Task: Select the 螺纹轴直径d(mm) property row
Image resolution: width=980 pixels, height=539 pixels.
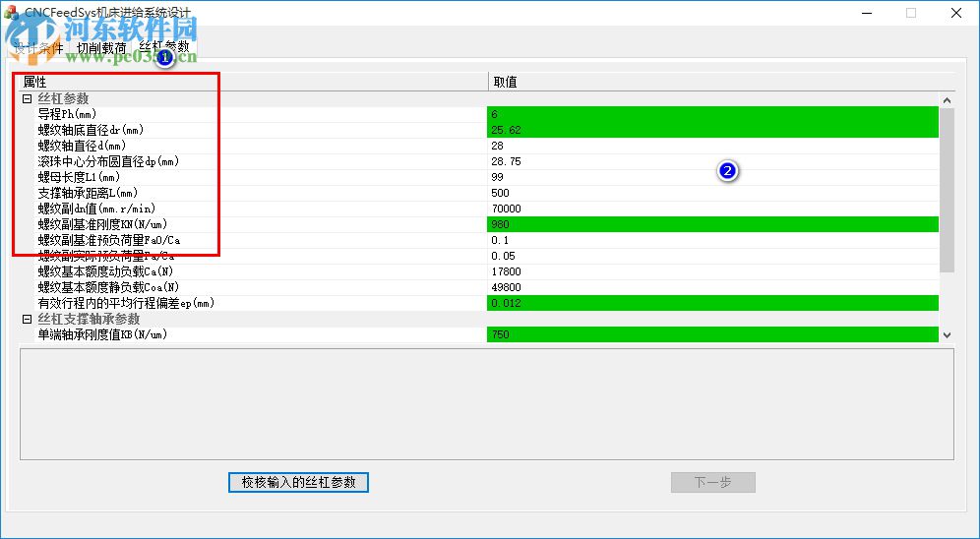Action: click(x=262, y=146)
